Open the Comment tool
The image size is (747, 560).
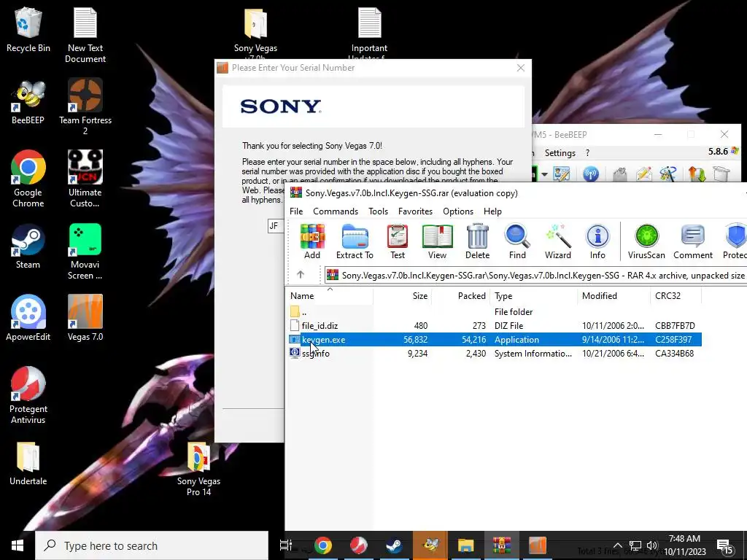point(693,242)
